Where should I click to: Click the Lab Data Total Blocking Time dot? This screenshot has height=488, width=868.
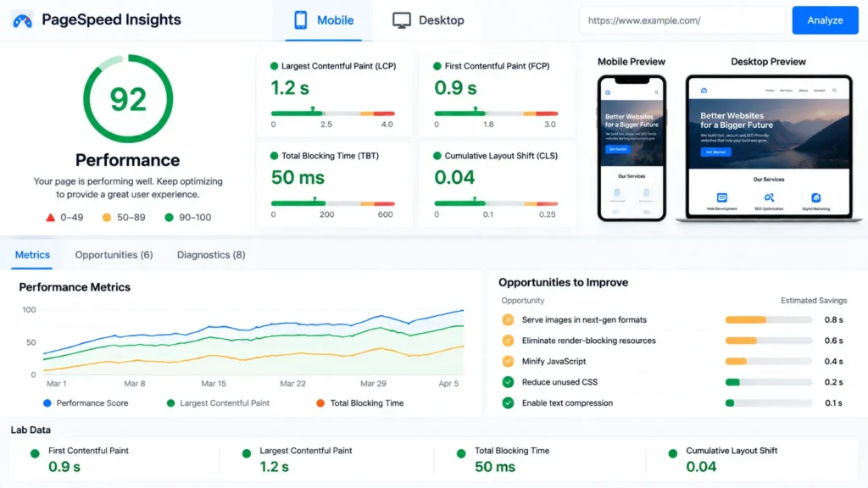pos(461,454)
